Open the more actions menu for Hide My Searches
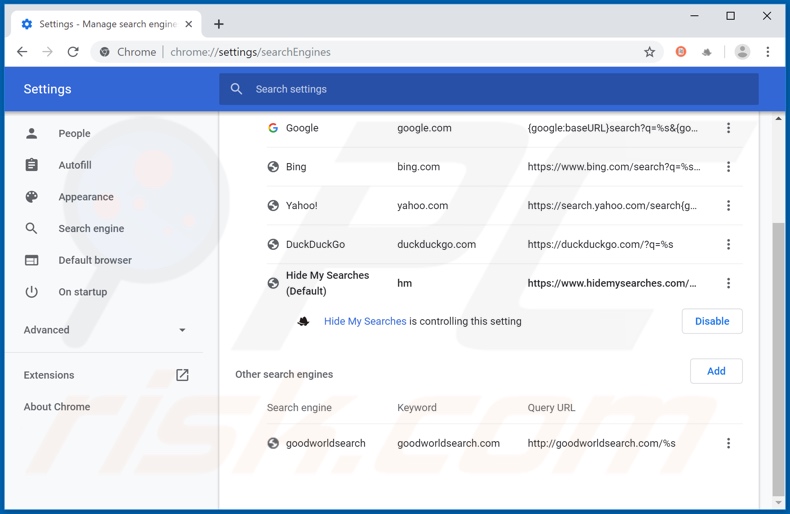 (x=728, y=283)
